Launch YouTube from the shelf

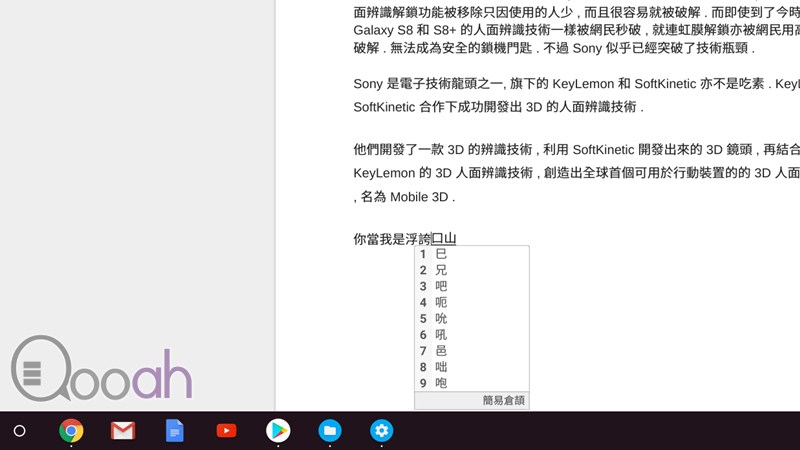coord(226,431)
